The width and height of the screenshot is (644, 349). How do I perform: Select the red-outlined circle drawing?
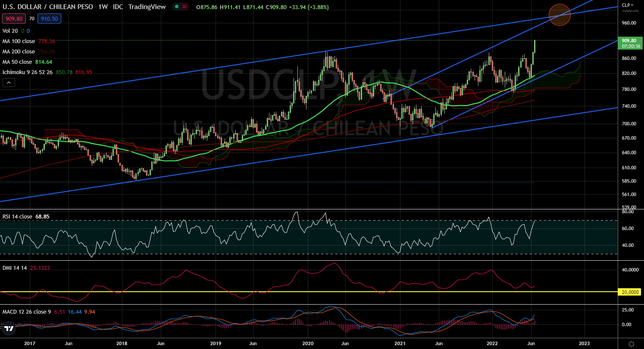560,15
